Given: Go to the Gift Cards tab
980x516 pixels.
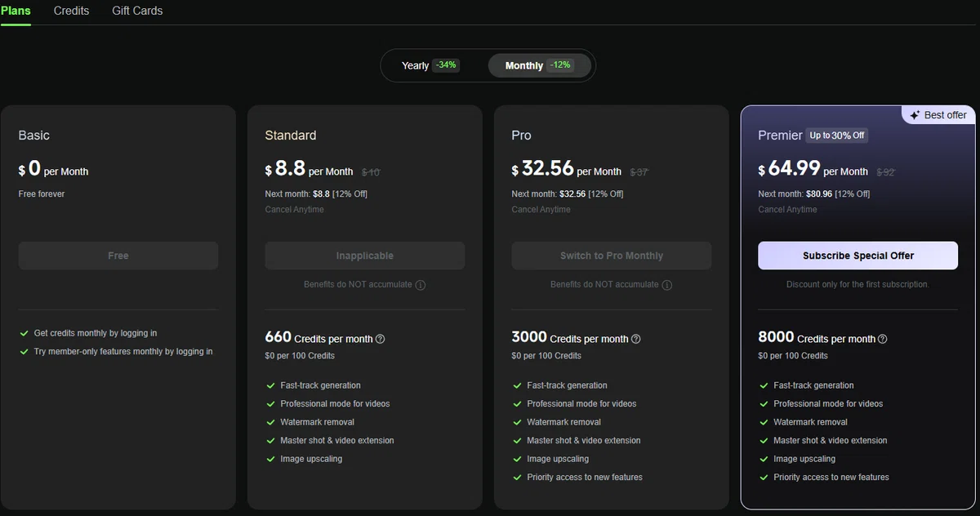Looking at the screenshot, I should (x=137, y=11).
